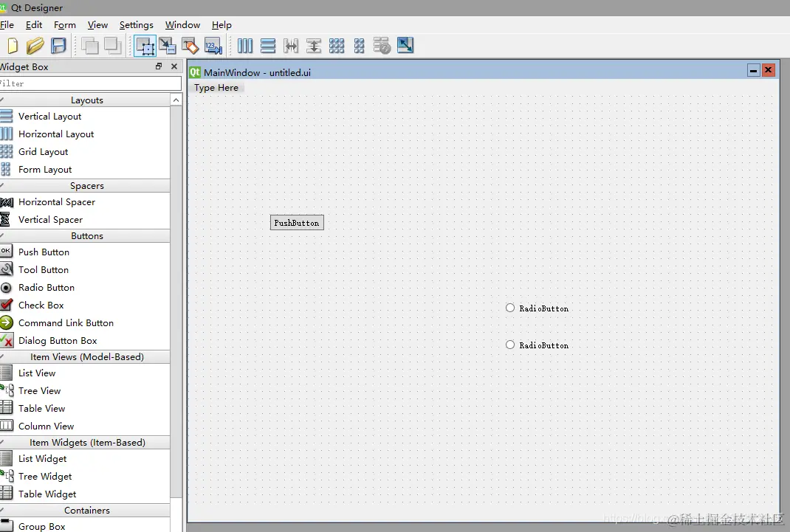This screenshot has width=790, height=532.
Task: Select the Edit Buddies mode icon
Action: [x=190, y=46]
